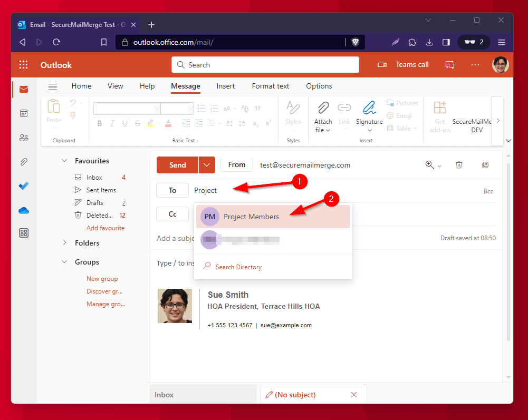
Task: Open the Format text tab
Action: coord(270,86)
